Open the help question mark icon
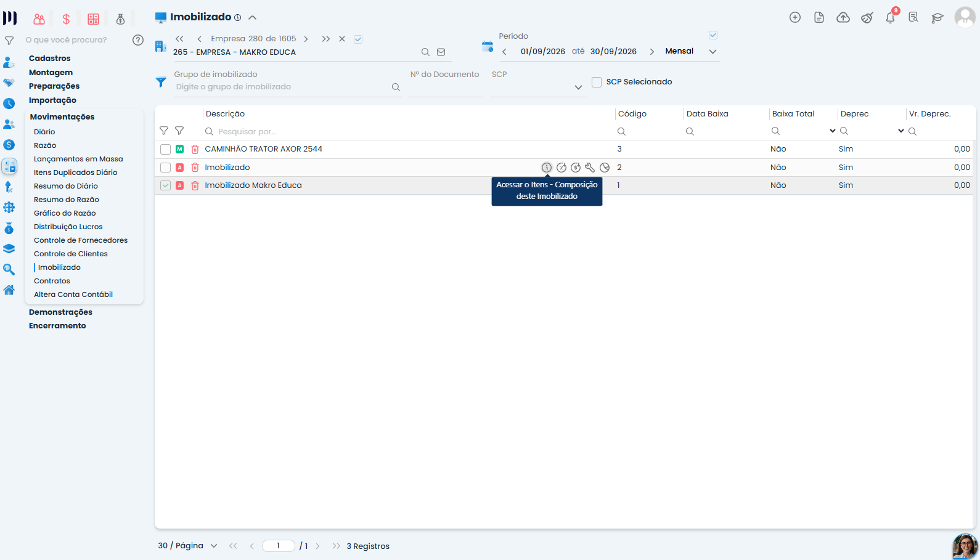This screenshot has width=980, height=560. click(138, 40)
